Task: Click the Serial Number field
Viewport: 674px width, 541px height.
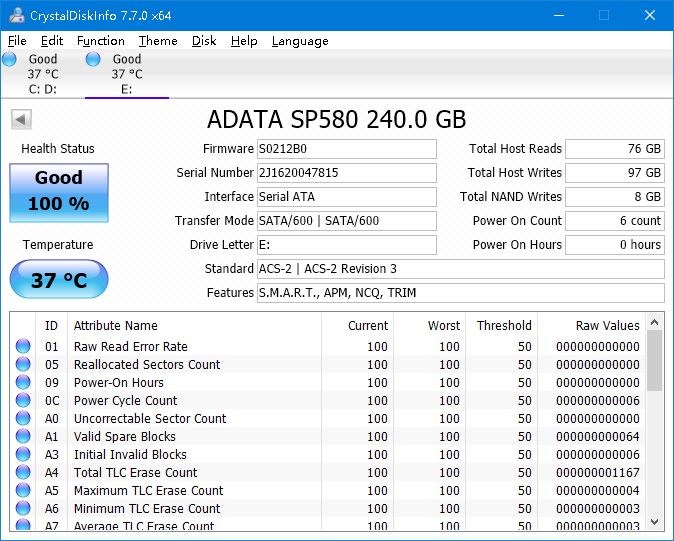Action: (346, 173)
